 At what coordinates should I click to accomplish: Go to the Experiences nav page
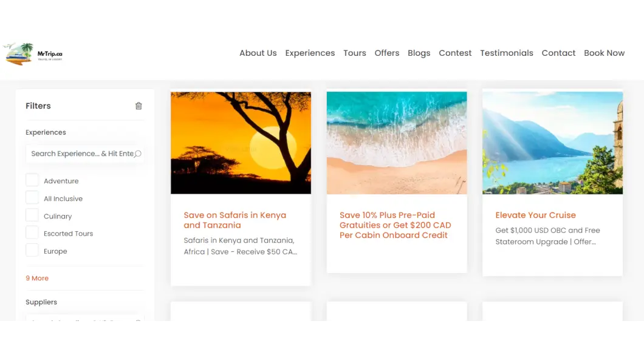tap(310, 53)
